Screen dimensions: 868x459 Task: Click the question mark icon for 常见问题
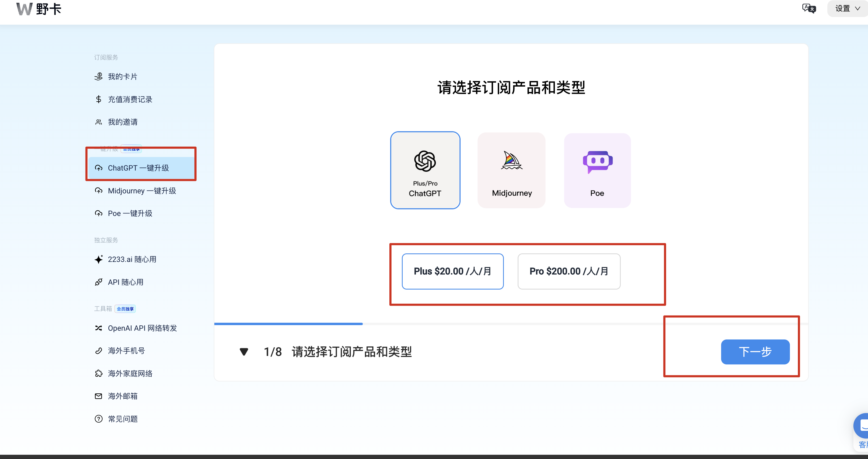tap(98, 419)
